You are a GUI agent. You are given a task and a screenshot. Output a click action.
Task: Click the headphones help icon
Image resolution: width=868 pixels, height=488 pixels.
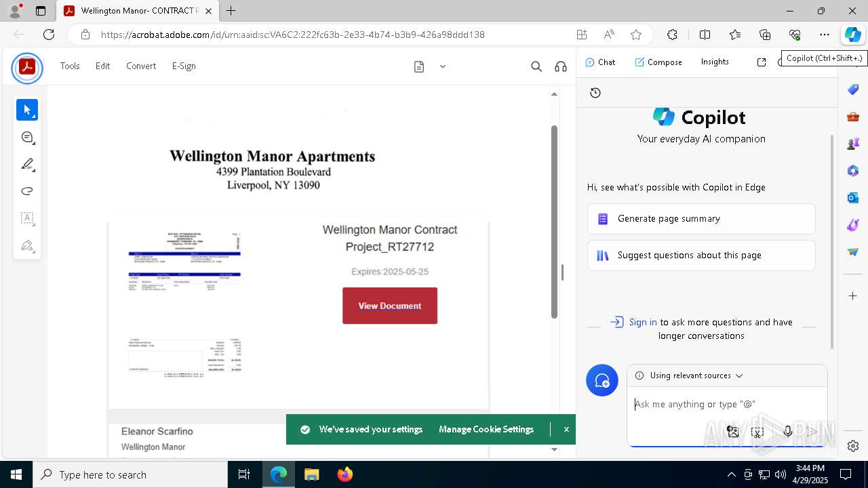561,66
